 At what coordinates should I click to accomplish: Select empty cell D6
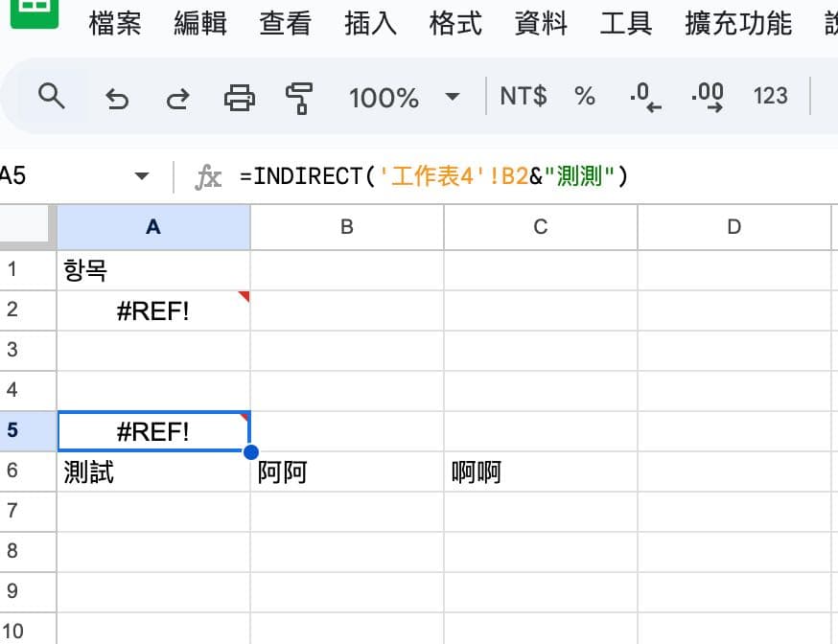(733, 471)
